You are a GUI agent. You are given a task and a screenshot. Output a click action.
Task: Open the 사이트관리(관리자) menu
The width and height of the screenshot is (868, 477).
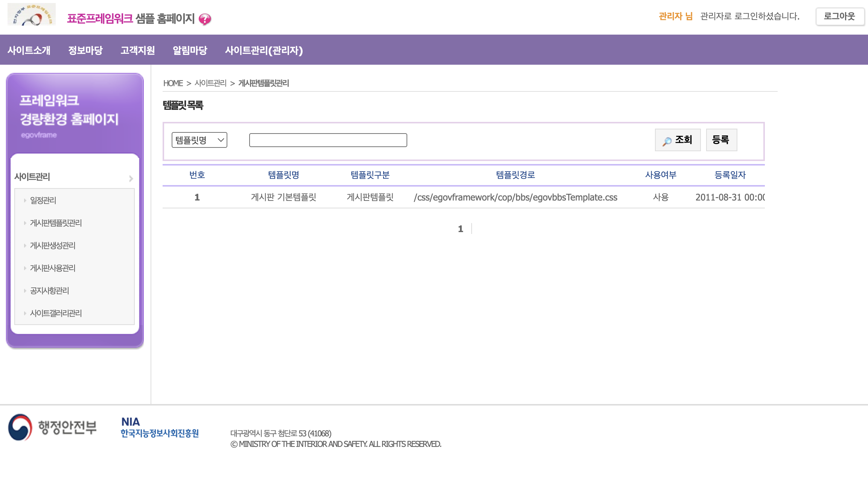click(x=264, y=50)
